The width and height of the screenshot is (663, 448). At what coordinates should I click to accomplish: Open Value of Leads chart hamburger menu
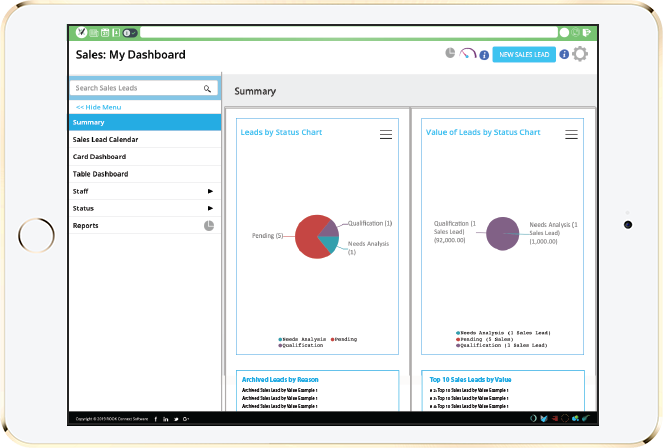pyautogui.click(x=571, y=134)
